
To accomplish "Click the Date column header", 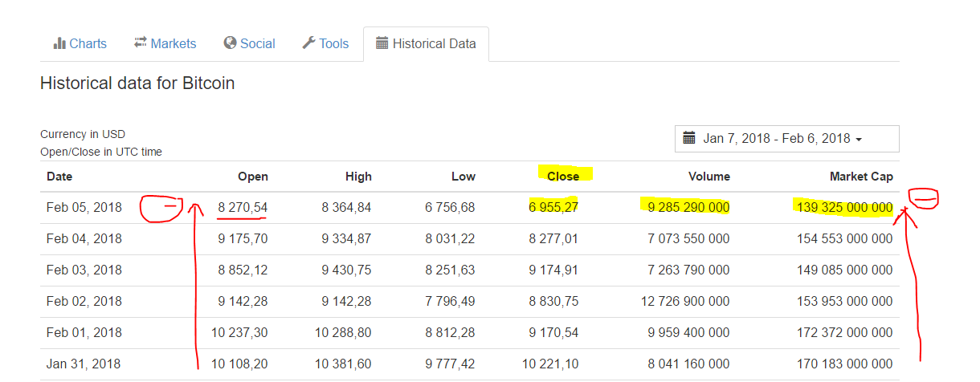I will (x=59, y=177).
